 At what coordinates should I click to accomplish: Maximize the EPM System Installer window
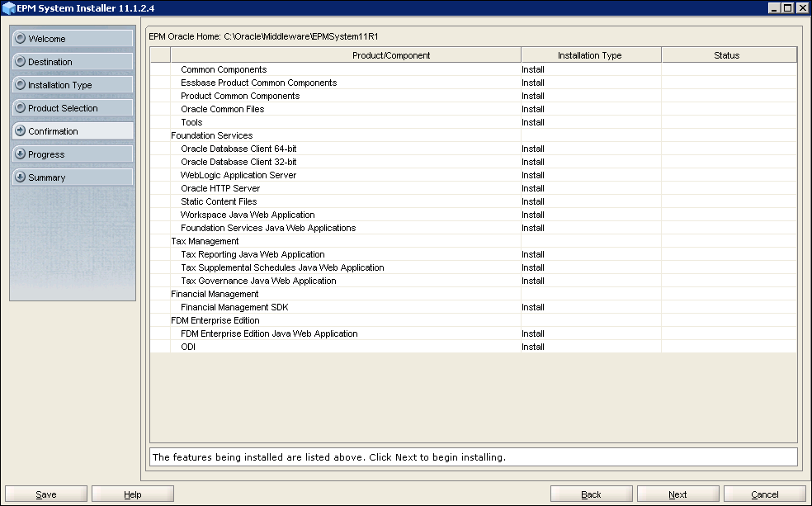pyautogui.click(x=787, y=7)
